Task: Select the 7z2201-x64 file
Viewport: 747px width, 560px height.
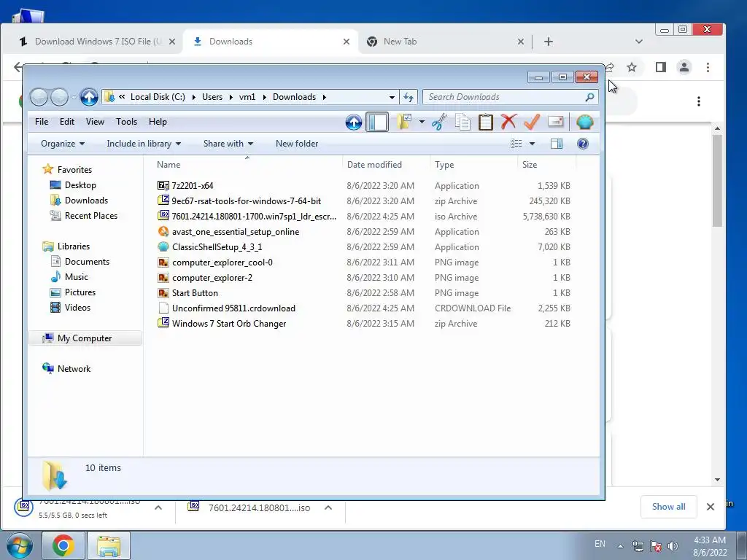Action: click(193, 186)
